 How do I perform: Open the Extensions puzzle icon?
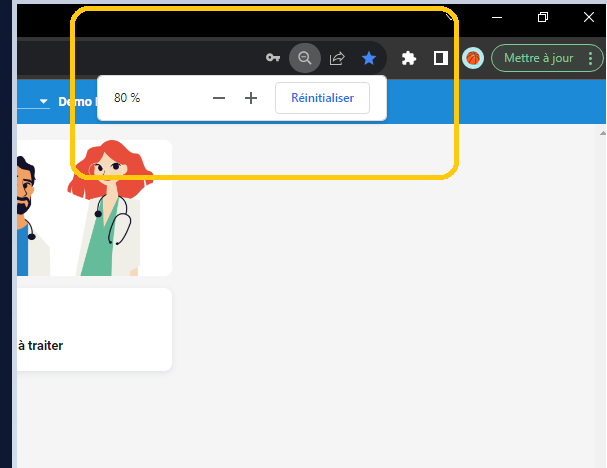point(408,58)
